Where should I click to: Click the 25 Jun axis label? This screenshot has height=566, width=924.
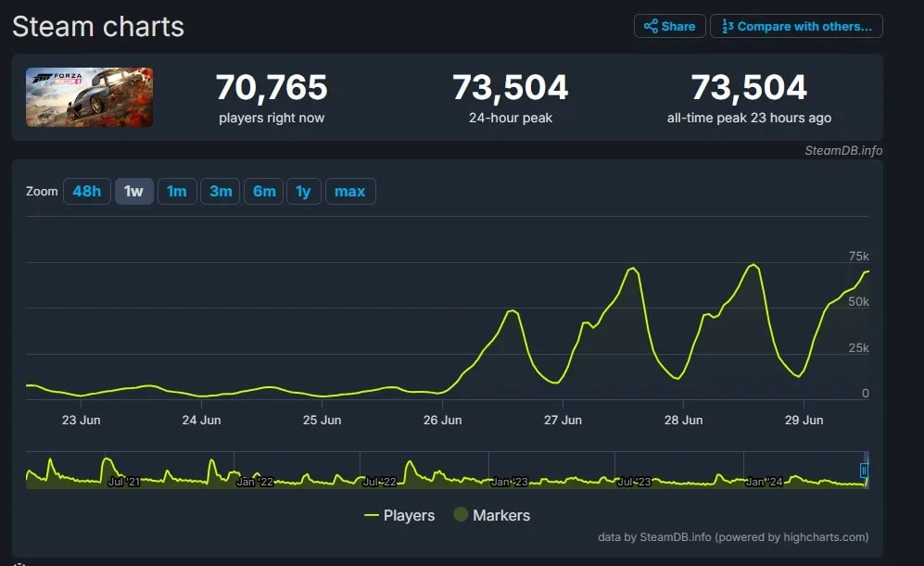[x=322, y=420]
